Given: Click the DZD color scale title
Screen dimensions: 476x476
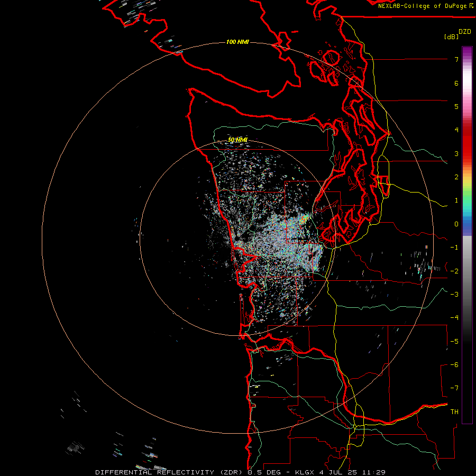Looking at the screenshot, I should coord(465,32).
